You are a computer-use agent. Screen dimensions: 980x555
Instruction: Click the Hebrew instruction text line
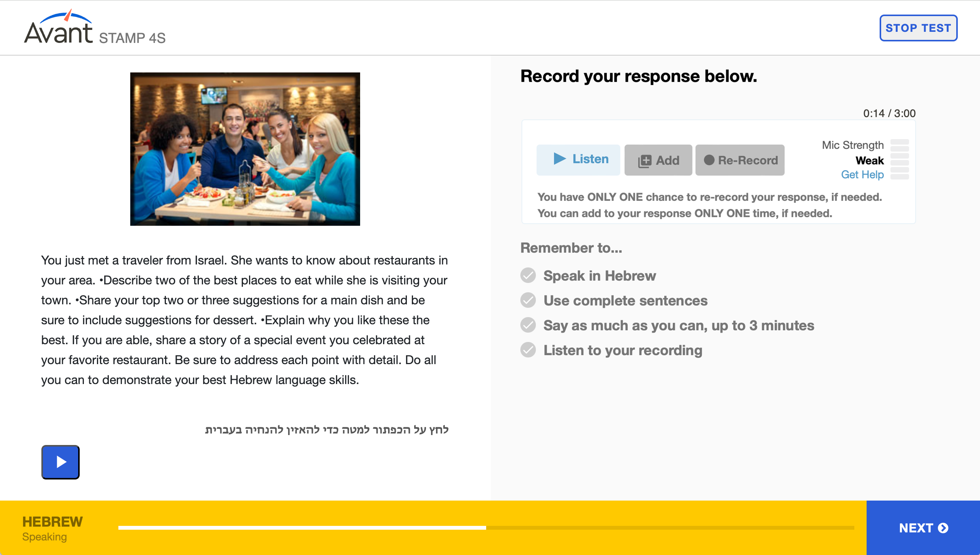(x=327, y=430)
